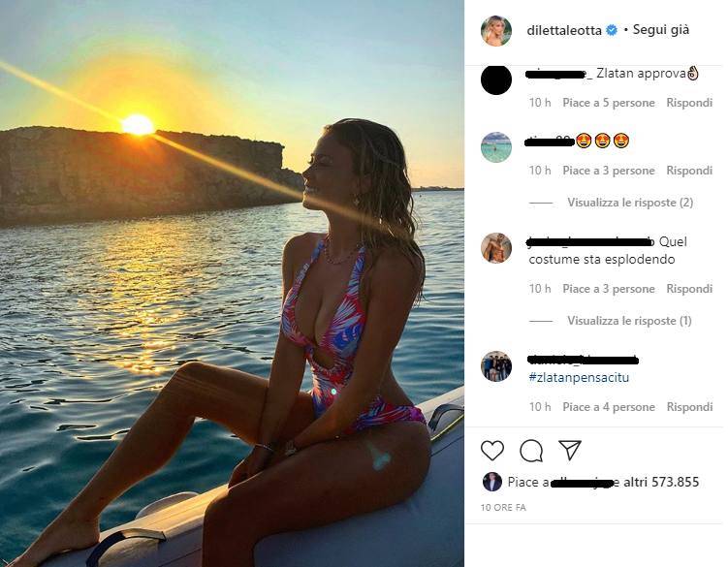Open the post author's profile picture
This screenshot has width=728, height=567.
[x=496, y=31]
